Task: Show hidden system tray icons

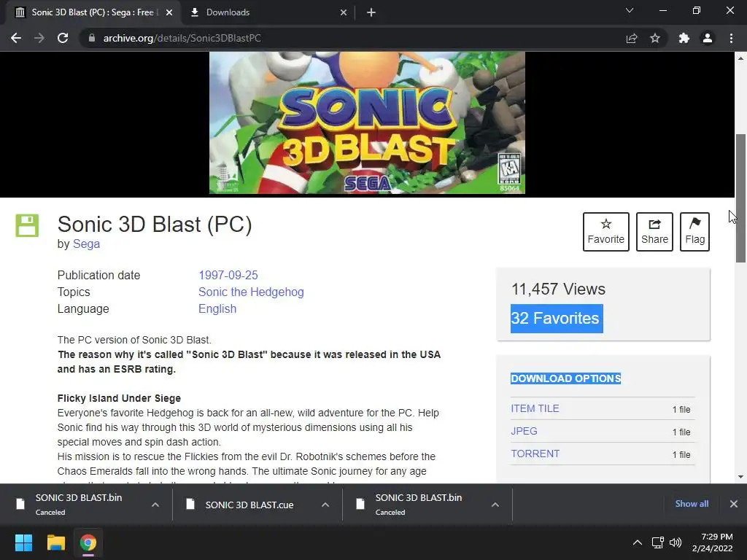Action: pos(638,542)
